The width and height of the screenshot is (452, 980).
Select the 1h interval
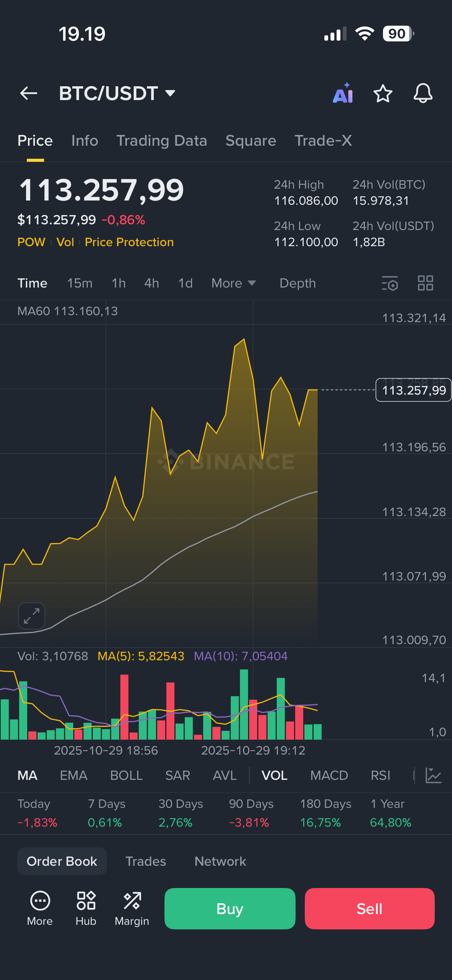click(x=118, y=283)
